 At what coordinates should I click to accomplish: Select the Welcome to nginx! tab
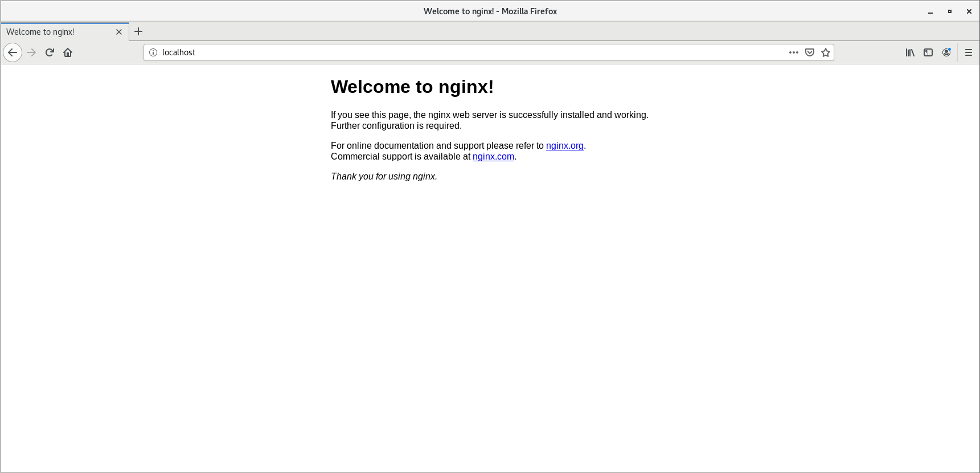[65, 32]
